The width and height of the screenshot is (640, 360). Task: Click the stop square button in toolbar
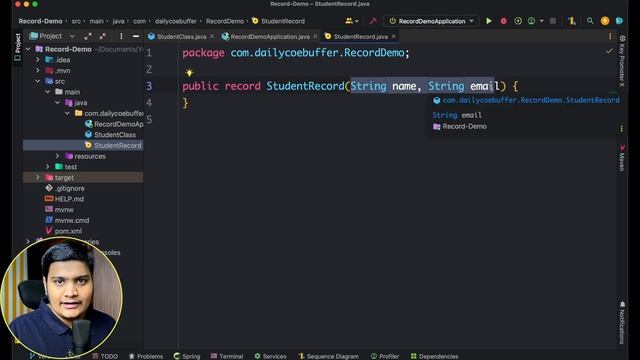tap(553, 21)
